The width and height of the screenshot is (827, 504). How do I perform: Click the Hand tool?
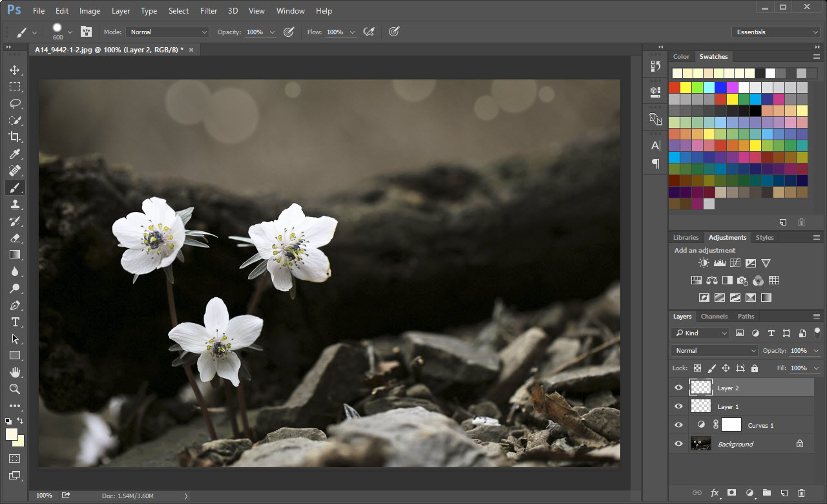14,372
